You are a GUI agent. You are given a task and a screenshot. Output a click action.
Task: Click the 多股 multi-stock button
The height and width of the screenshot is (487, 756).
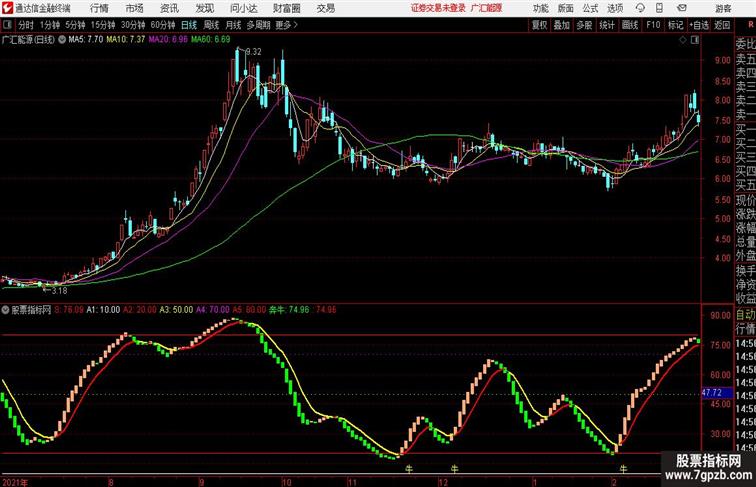pos(584,25)
